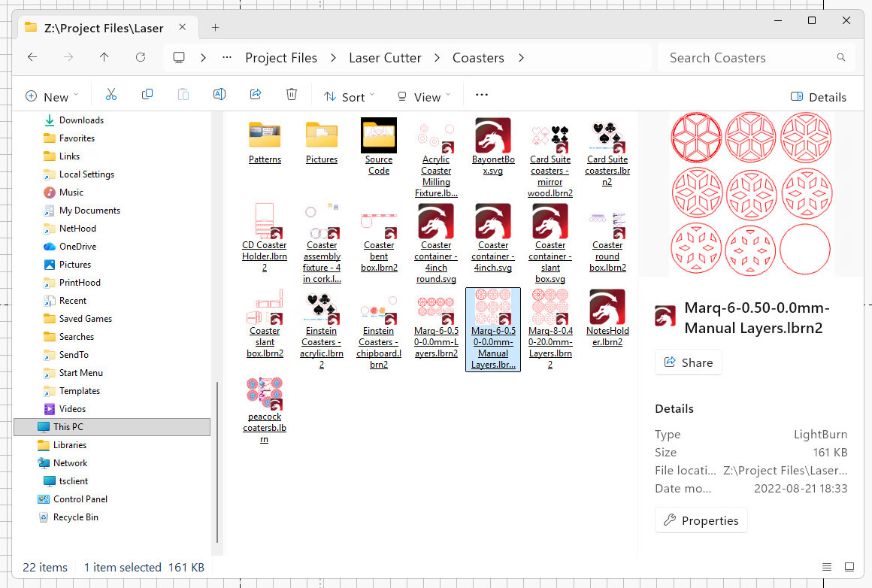Switch to large thumbnails view in status bar

849,567
